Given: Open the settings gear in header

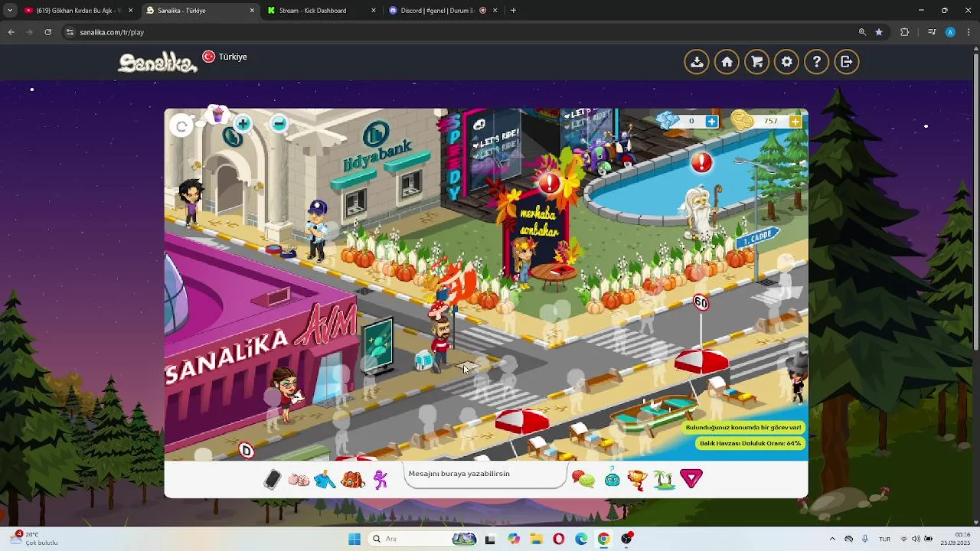Looking at the screenshot, I should (786, 62).
